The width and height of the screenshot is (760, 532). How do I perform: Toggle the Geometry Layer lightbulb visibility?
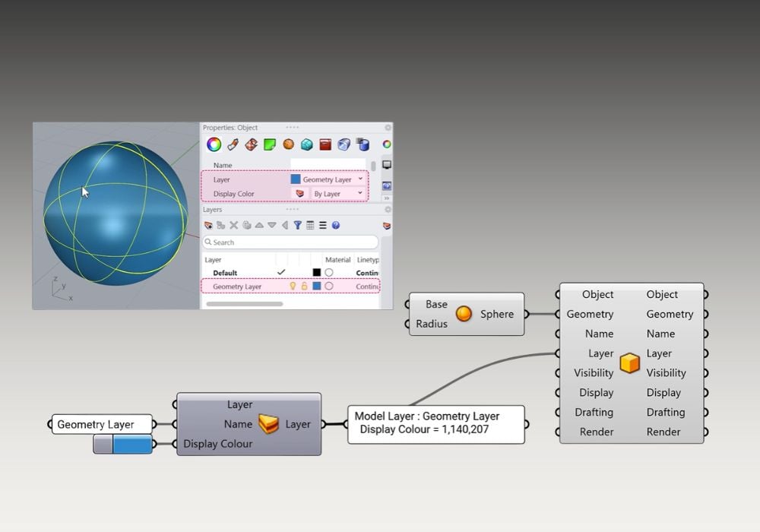[x=293, y=287]
